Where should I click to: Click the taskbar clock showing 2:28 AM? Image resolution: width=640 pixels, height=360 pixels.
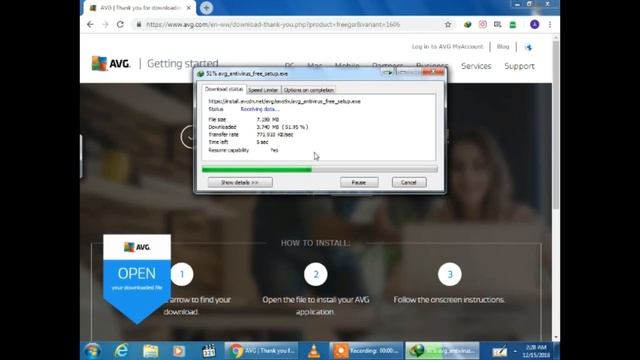click(x=536, y=351)
